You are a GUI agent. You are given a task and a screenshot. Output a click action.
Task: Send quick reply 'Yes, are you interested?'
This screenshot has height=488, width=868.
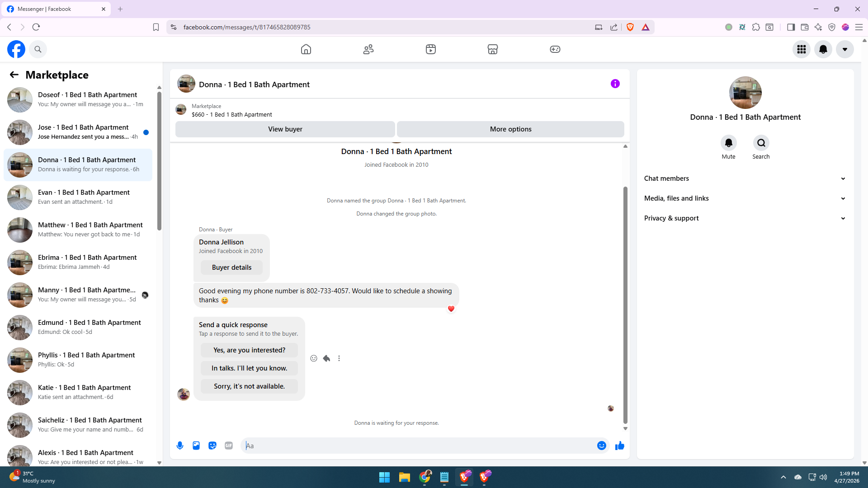pos(250,350)
